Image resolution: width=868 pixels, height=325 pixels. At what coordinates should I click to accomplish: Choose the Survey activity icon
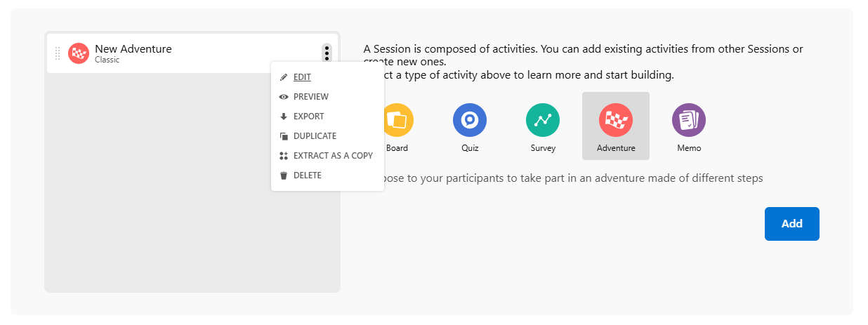click(543, 120)
